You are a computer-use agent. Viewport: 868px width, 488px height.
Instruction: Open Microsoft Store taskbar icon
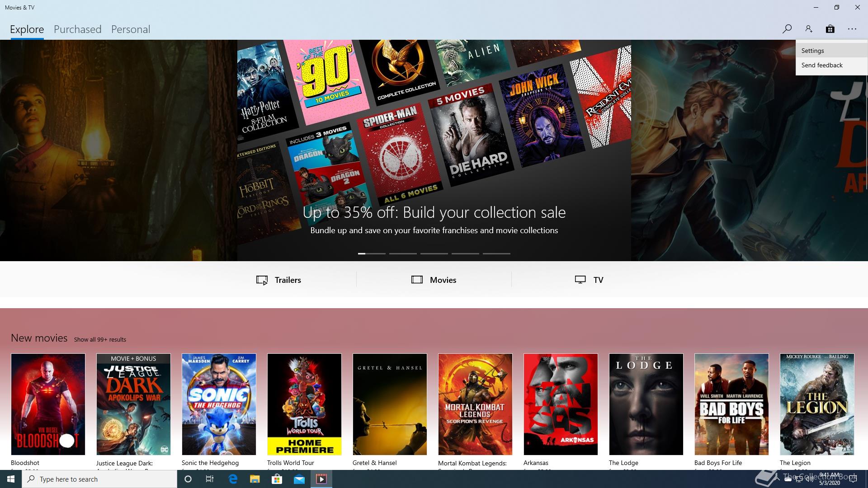coord(277,479)
